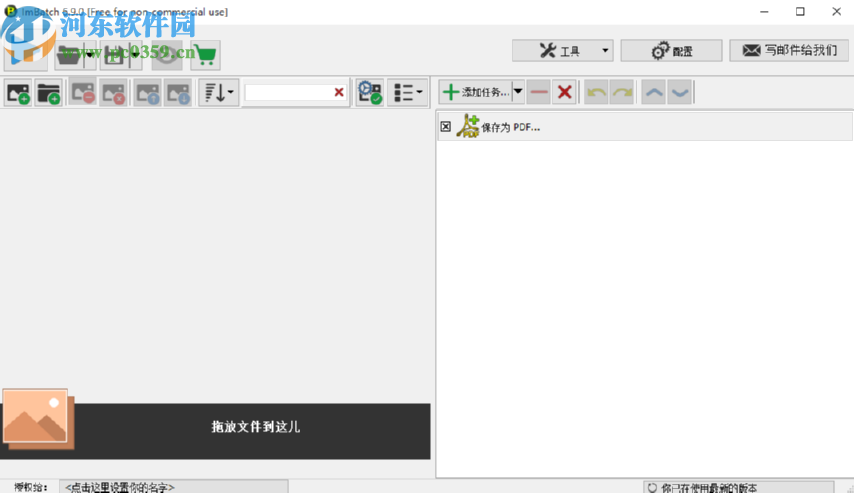854x493 pixels.
Task: Click the 添加任务 add task button
Action: point(475,92)
